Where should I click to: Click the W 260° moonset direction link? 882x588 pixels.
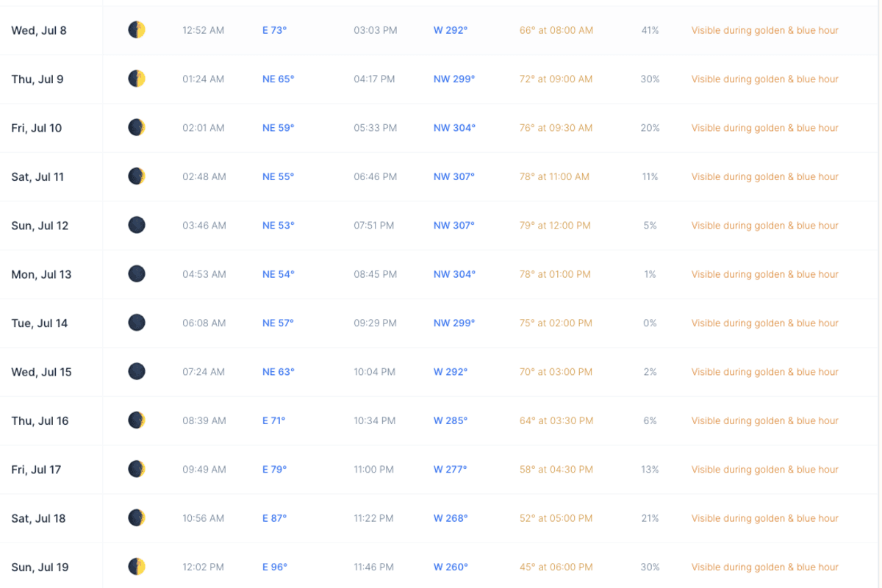(450, 567)
